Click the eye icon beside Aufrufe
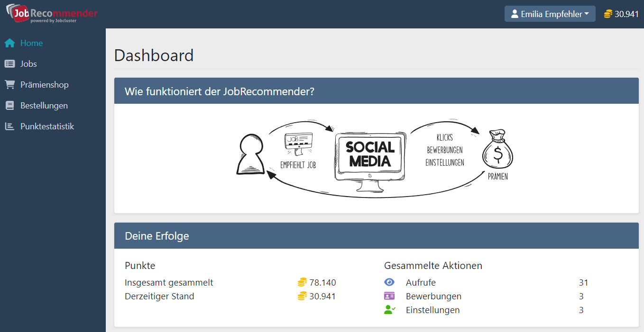This screenshot has width=644, height=332. point(389,282)
